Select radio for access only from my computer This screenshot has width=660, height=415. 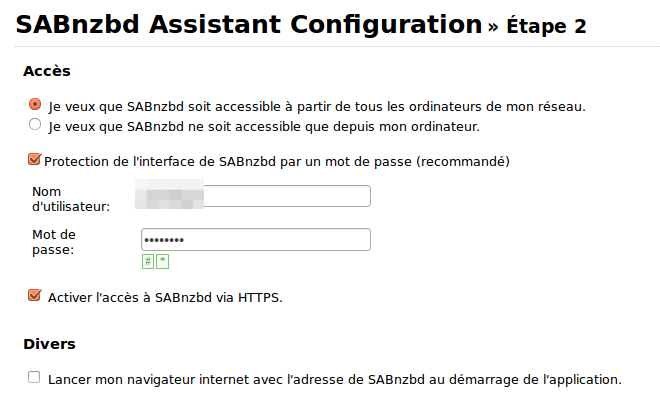(36, 126)
